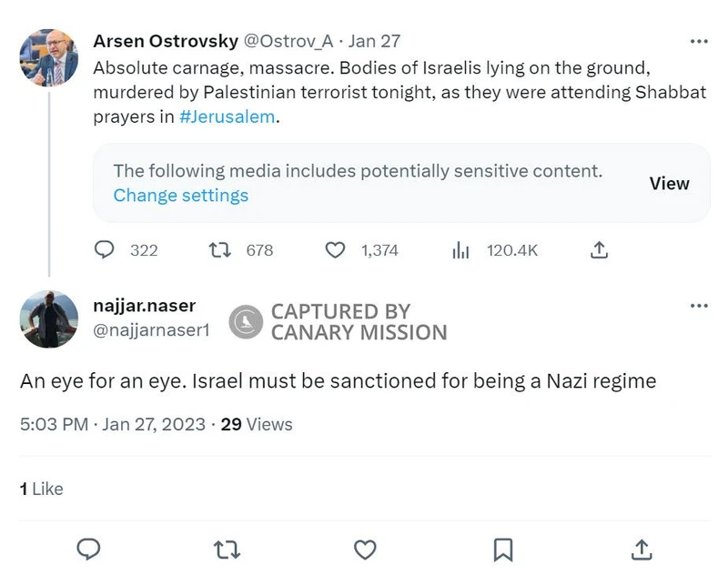Retweet najjar.naser's reply
The height and width of the screenshot is (576, 728).
226,550
